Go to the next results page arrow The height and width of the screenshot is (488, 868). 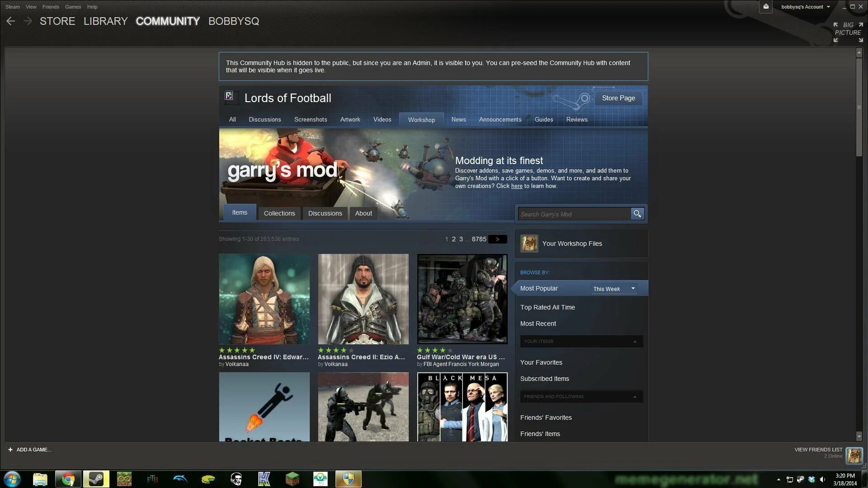pos(497,239)
